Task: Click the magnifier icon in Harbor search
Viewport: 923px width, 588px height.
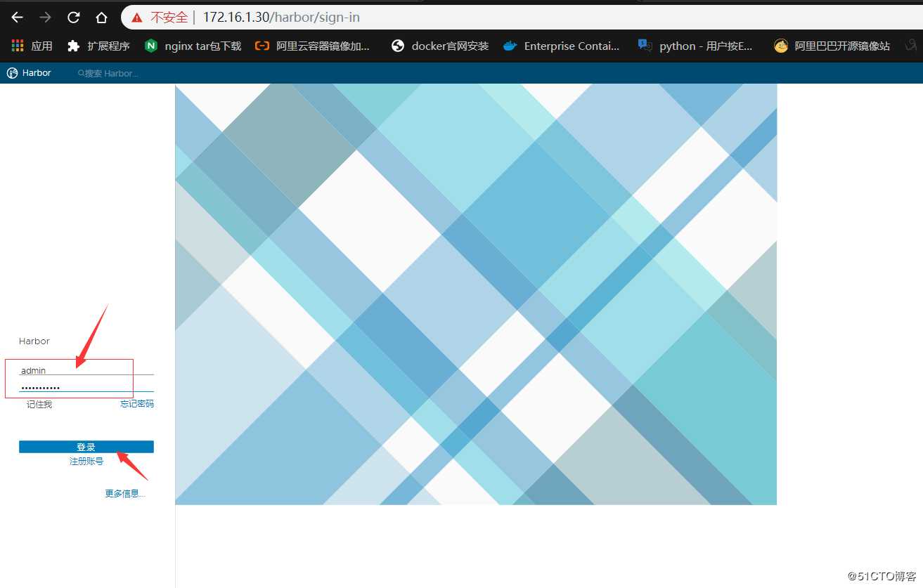Action: coord(81,73)
